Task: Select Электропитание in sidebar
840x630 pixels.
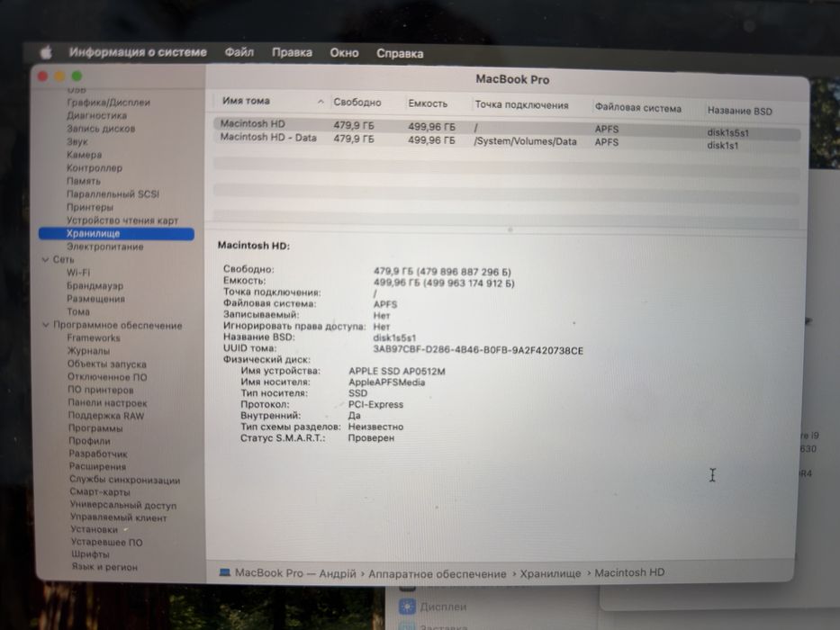Action: point(105,247)
